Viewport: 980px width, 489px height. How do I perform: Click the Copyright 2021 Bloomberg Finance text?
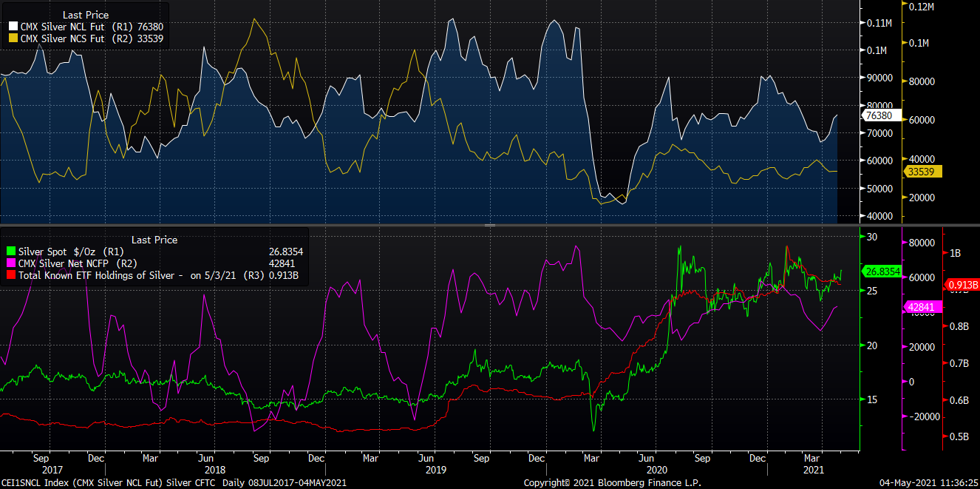click(612, 482)
